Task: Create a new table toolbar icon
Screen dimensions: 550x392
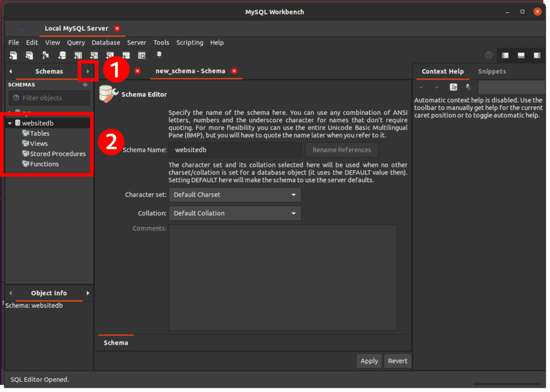Action: click(78, 55)
